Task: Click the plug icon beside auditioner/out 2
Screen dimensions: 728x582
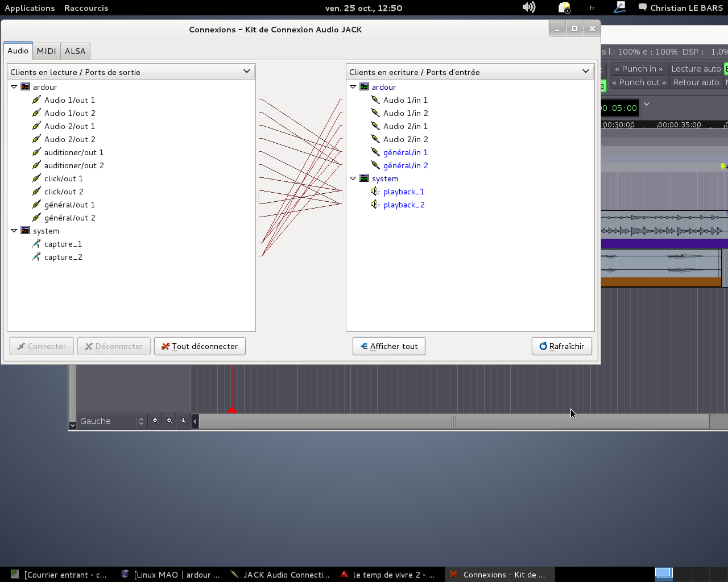Action: coord(36,165)
